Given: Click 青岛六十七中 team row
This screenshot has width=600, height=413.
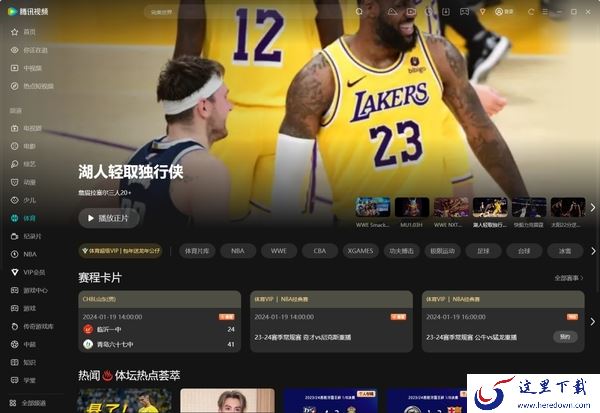Looking at the screenshot, I should (x=159, y=344).
